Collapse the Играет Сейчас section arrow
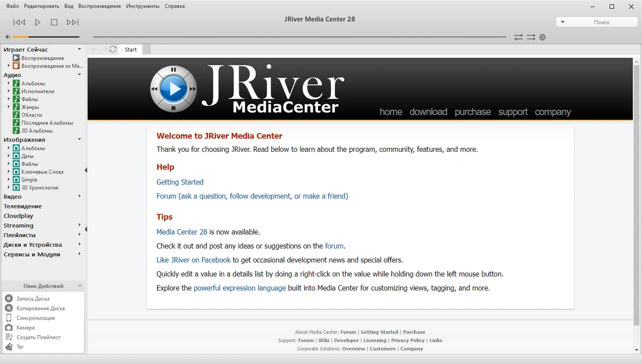Image resolution: width=642 pixels, height=364 pixels. pos(80,49)
